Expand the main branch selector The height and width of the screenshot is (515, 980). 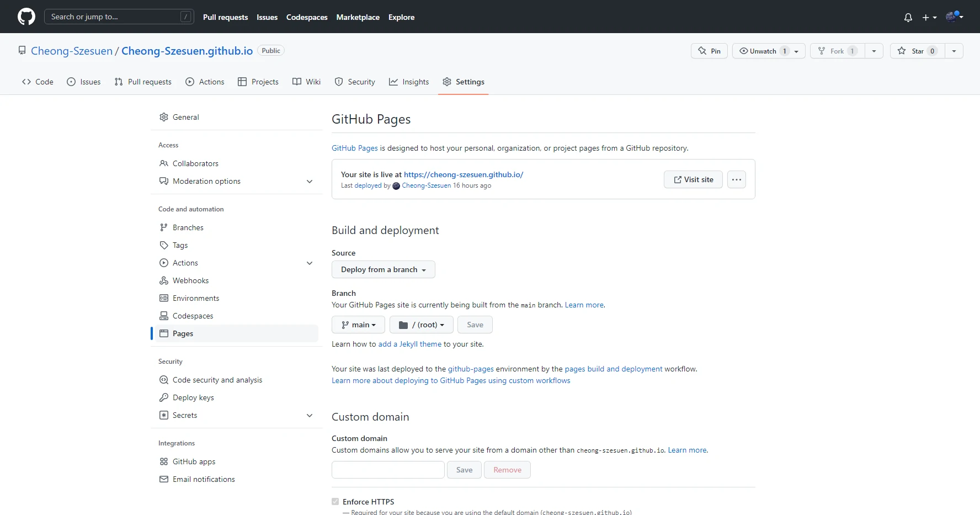click(358, 325)
